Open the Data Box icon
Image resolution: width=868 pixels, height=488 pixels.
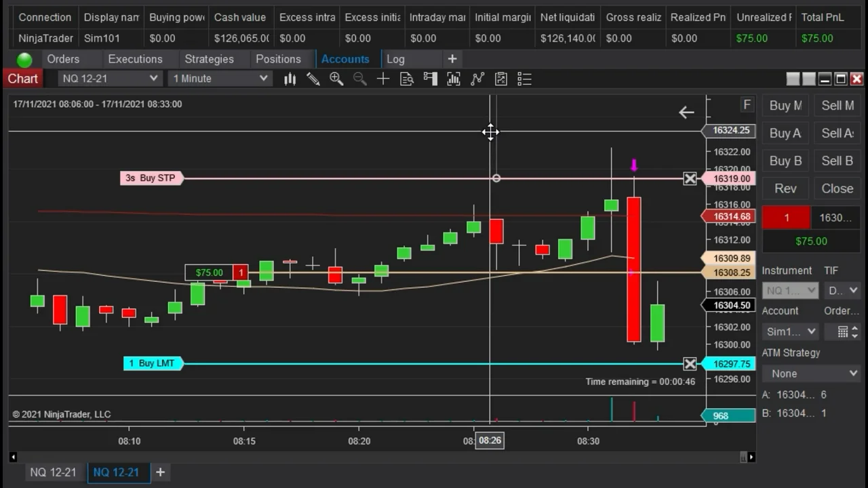(407, 79)
